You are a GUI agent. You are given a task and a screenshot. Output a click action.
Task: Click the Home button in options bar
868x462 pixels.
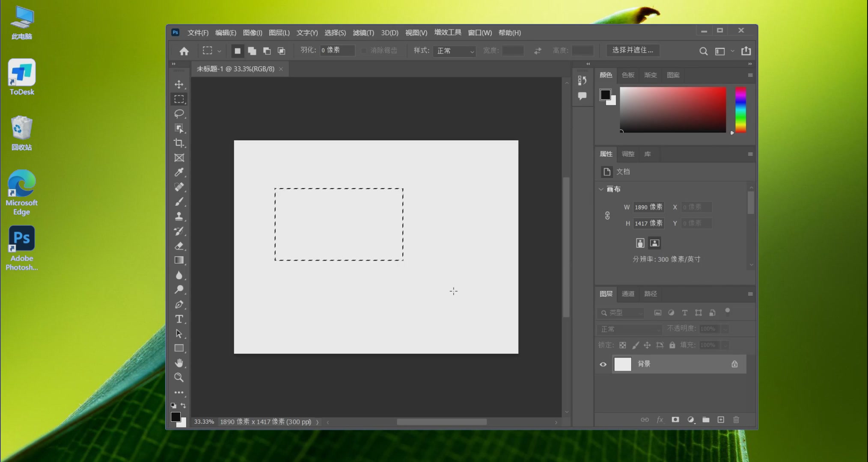click(184, 51)
